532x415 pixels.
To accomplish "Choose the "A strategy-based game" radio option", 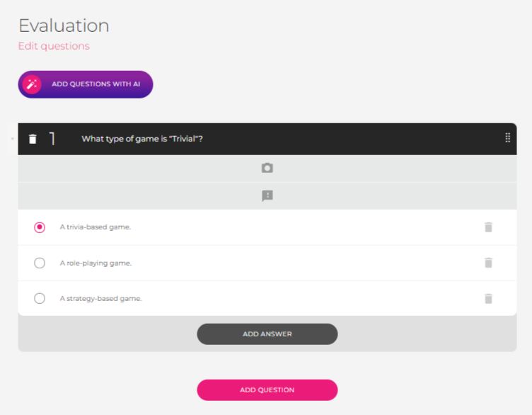I will 40,298.
